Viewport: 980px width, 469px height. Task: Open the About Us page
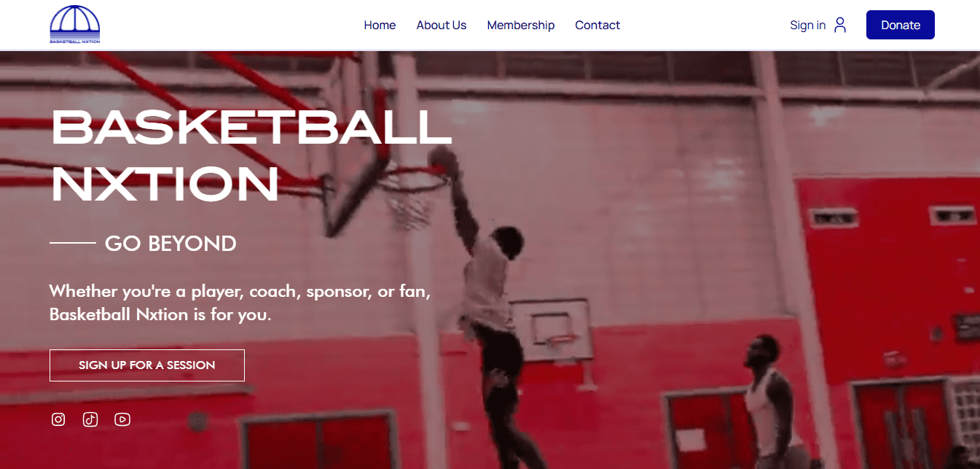pos(442,25)
